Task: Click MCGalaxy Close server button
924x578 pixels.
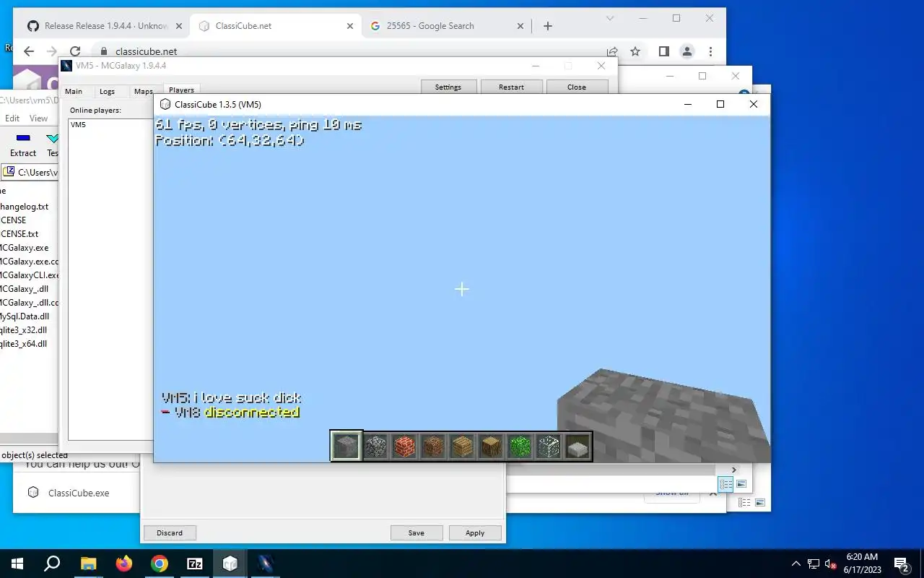Action: (576, 87)
